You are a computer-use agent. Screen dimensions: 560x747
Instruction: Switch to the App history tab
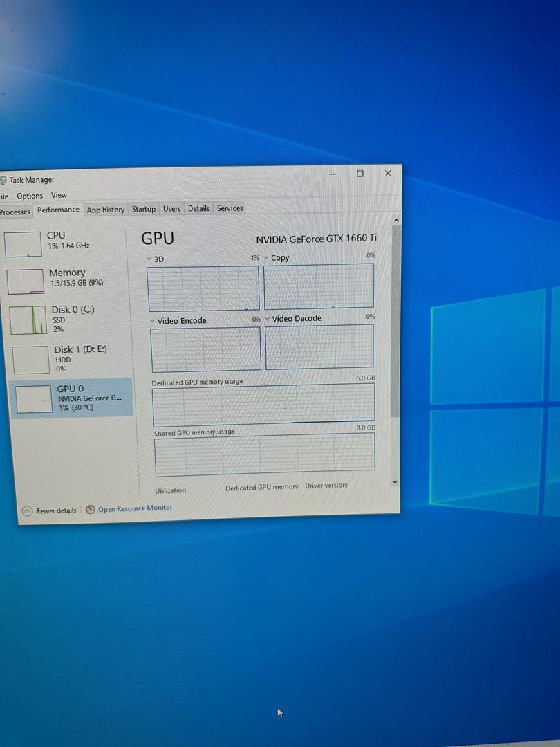[106, 210]
